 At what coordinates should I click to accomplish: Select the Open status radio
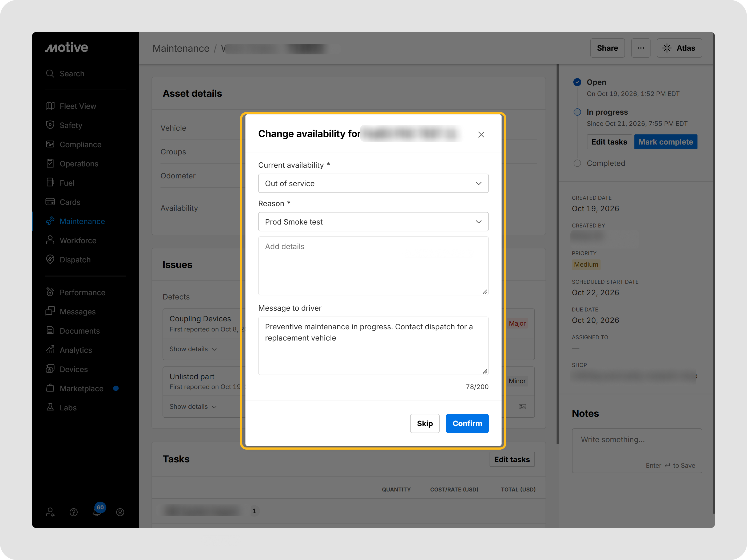[x=577, y=82]
